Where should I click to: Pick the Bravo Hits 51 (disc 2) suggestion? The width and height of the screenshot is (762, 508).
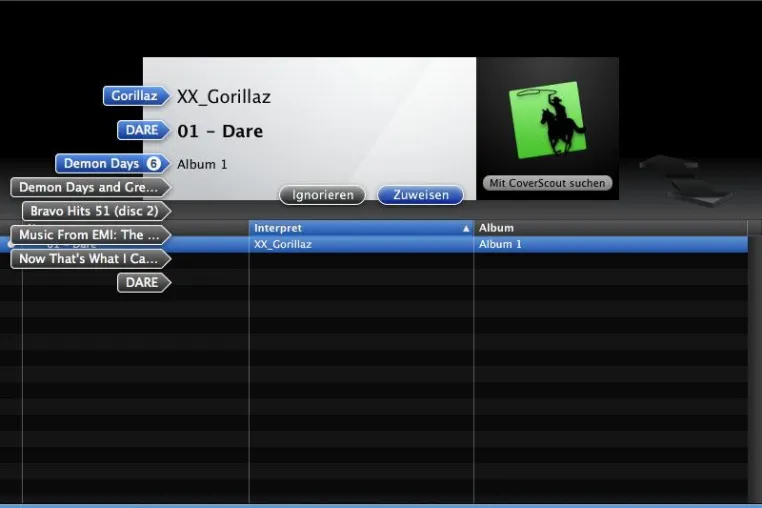(96, 211)
